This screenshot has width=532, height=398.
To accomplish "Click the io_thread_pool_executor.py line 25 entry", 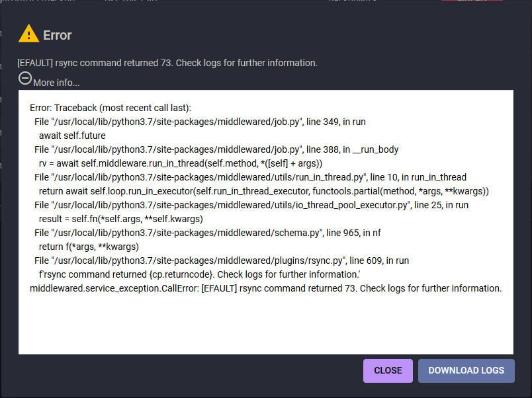I will point(251,205).
